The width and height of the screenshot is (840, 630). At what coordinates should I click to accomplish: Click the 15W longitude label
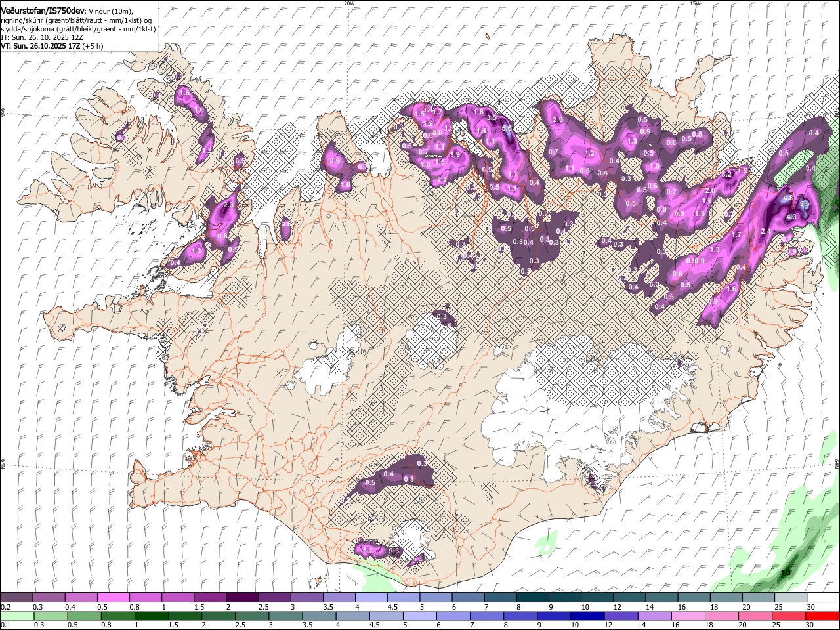pos(695,3)
